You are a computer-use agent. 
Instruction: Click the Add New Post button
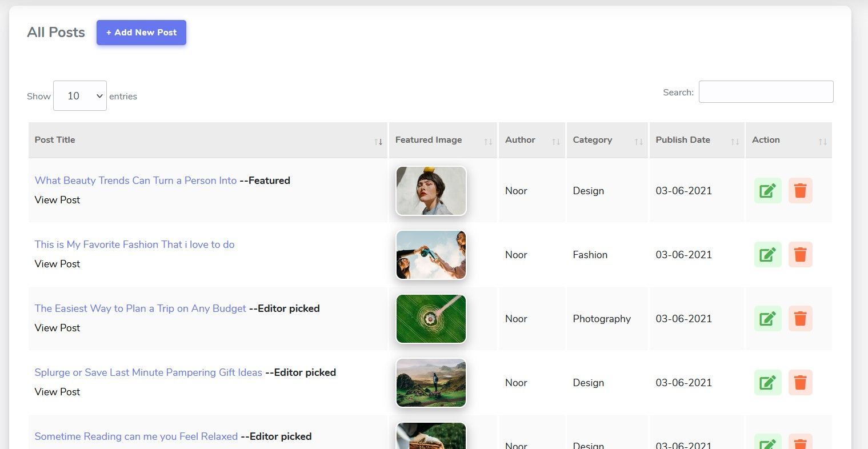pyautogui.click(x=141, y=33)
